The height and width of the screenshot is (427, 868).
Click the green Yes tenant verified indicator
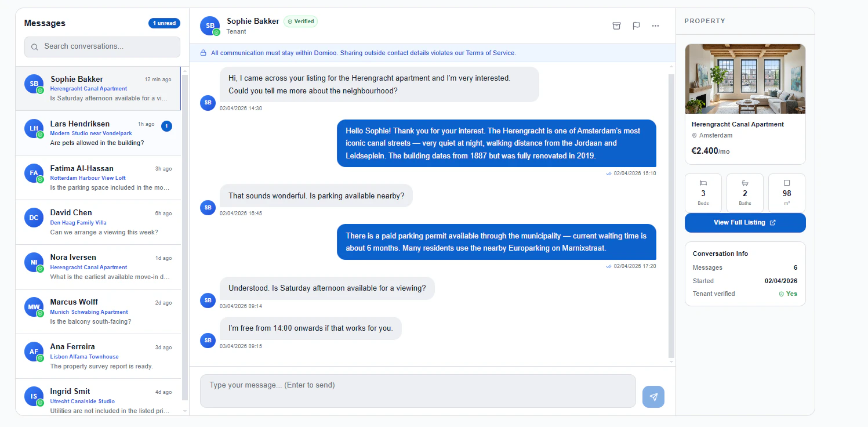[x=788, y=294]
